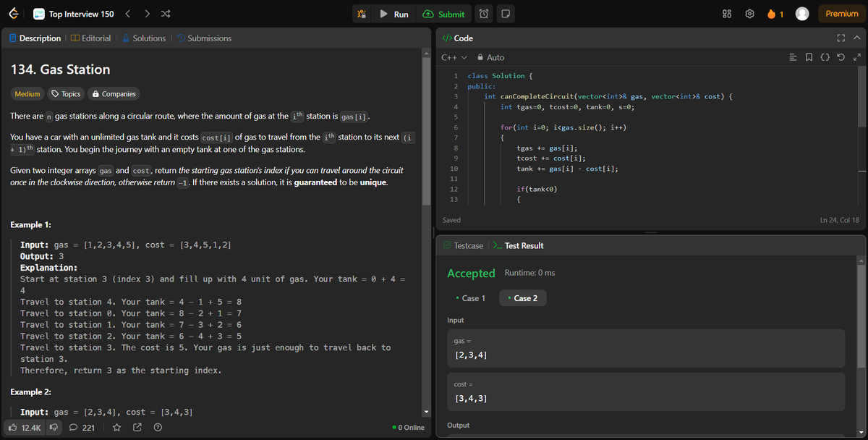Submit the solution

(443, 14)
